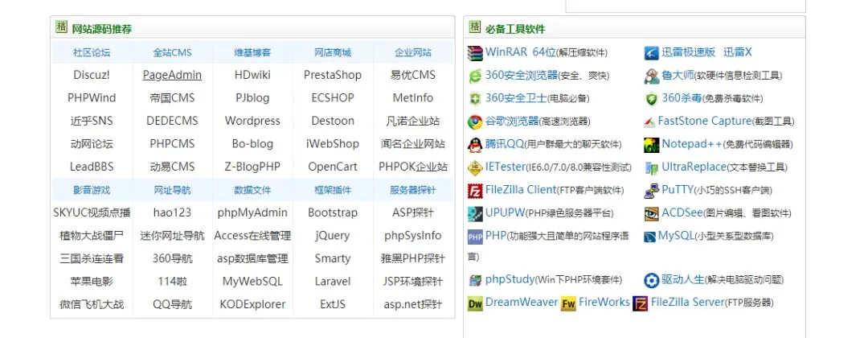Open the 植物大战僵尸 link

[92, 236]
